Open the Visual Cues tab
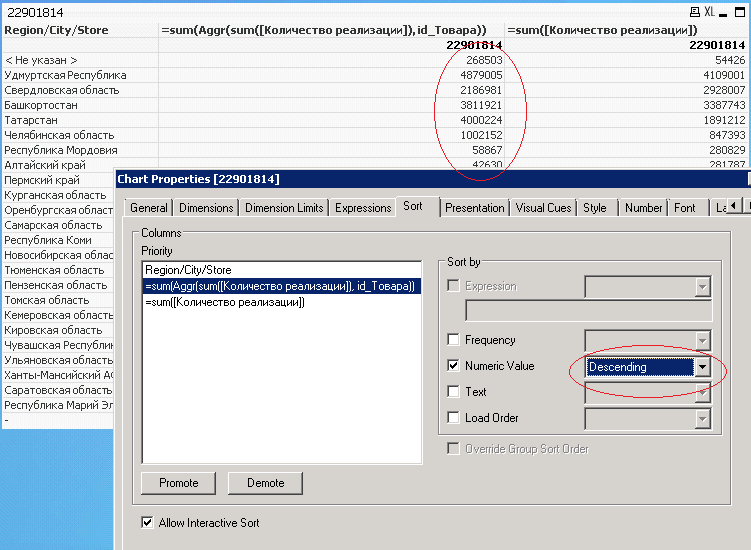 coord(544,208)
